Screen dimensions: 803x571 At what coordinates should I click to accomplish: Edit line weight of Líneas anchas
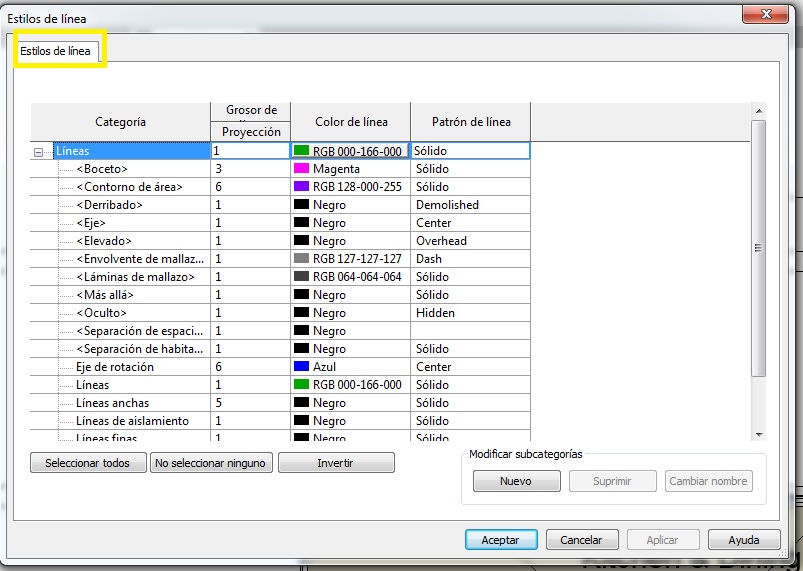[249, 403]
